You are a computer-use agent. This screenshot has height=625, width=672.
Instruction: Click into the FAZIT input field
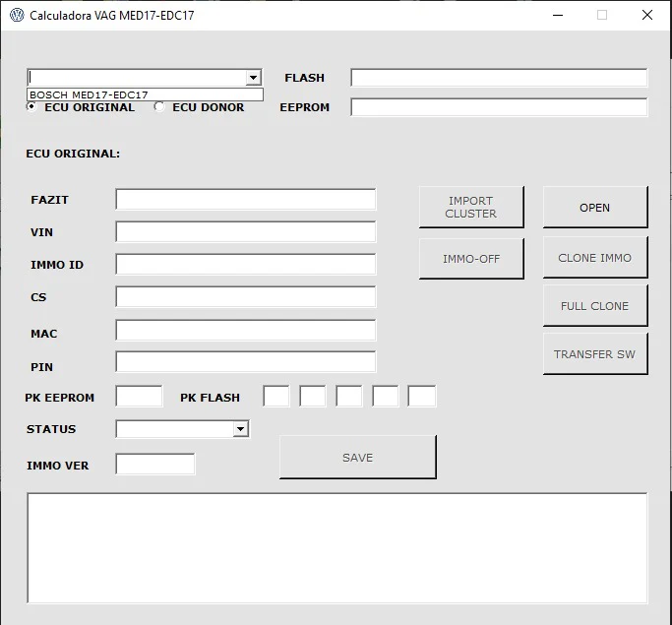pyautogui.click(x=246, y=200)
